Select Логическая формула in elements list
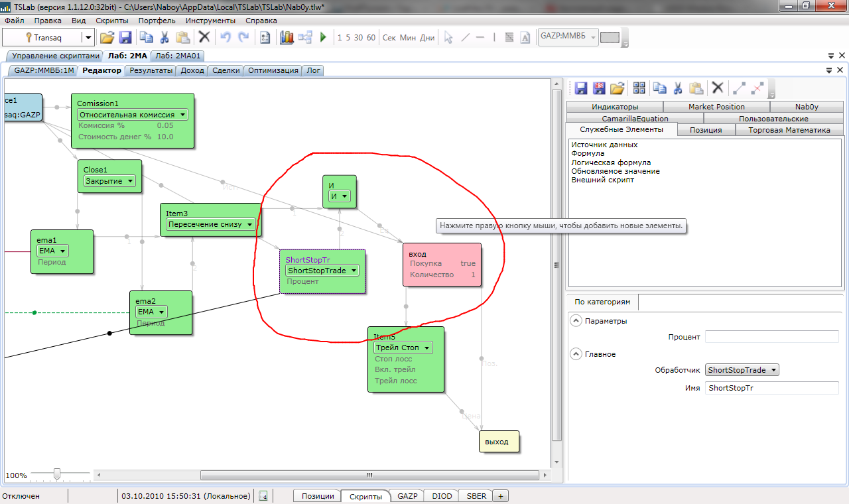849x504 pixels. point(611,162)
